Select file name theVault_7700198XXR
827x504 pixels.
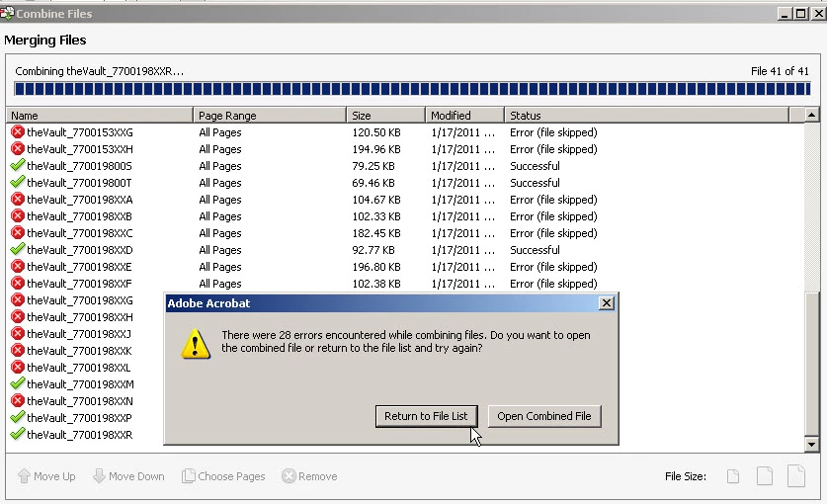click(80, 435)
